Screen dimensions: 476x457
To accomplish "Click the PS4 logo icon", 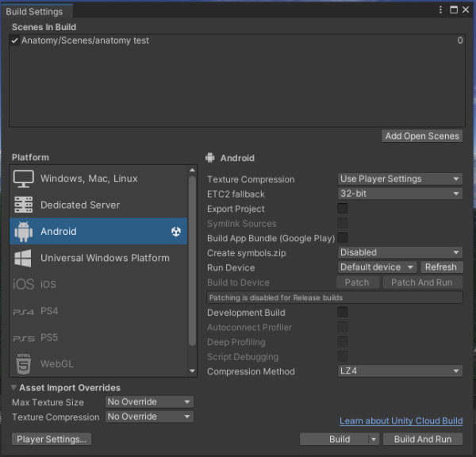I will 23,312.
